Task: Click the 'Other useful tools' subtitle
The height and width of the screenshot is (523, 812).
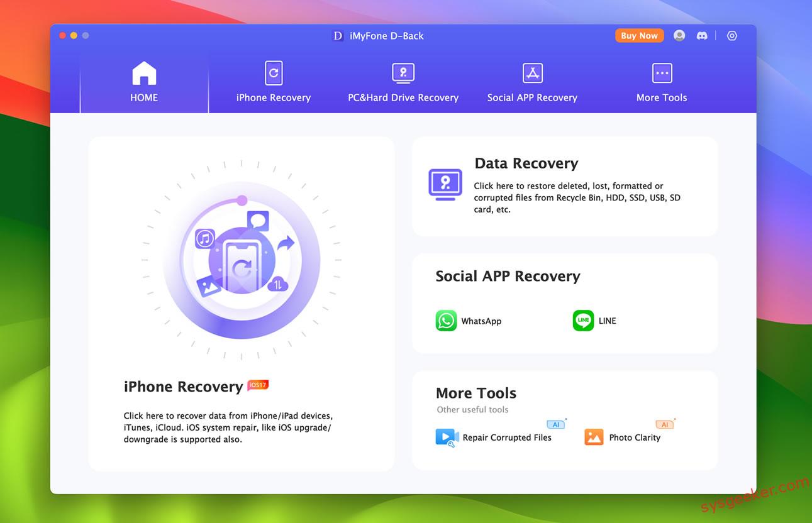Action: tap(472, 410)
